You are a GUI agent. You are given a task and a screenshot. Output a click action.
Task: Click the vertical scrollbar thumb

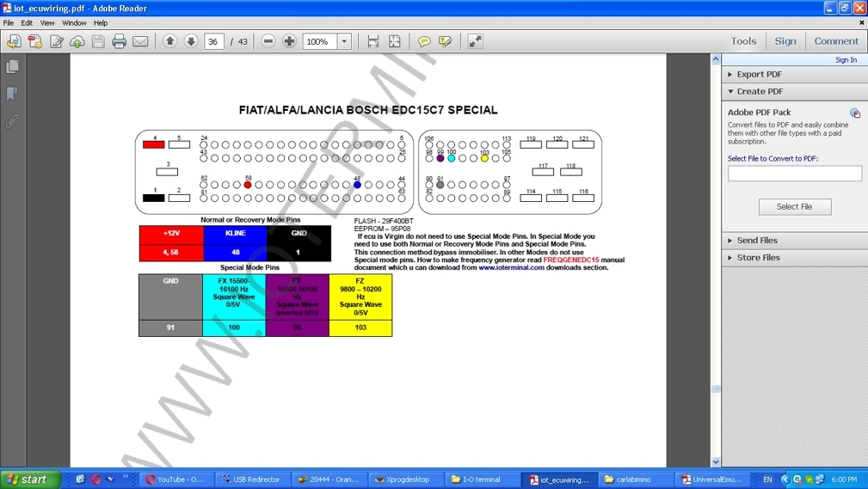pos(715,388)
